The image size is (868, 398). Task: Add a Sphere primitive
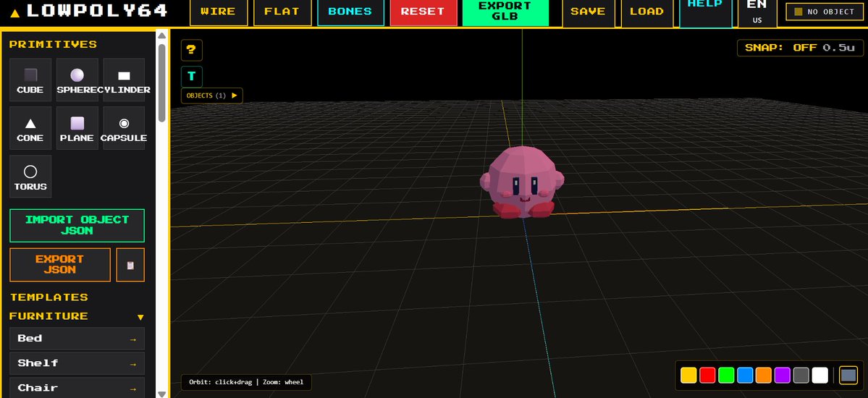point(77,80)
